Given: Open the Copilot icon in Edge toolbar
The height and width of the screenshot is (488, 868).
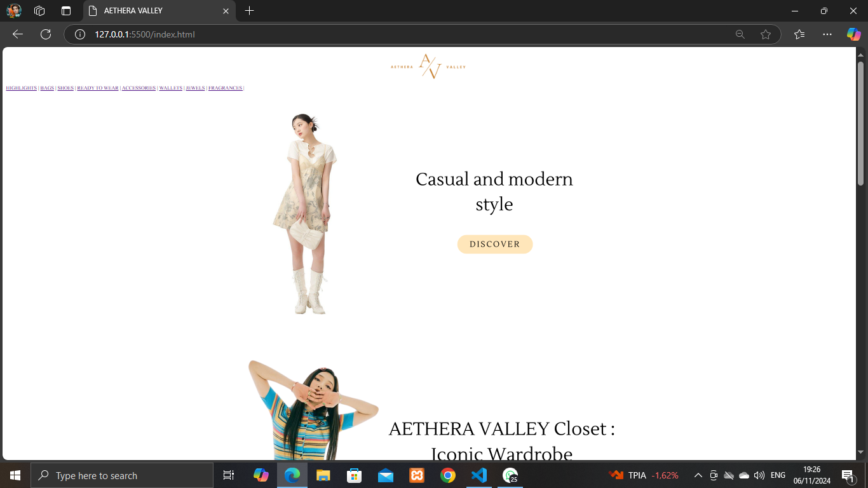Looking at the screenshot, I should [853, 34].
